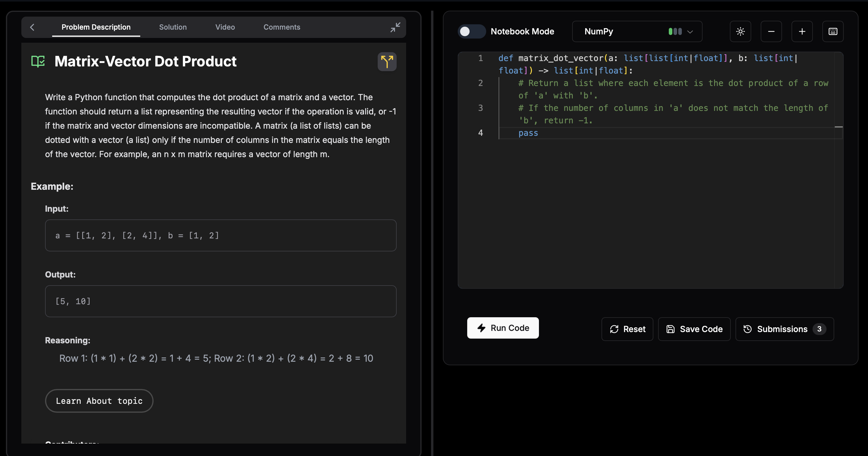Click line number 4 in the editor gutter

(481, 133)
